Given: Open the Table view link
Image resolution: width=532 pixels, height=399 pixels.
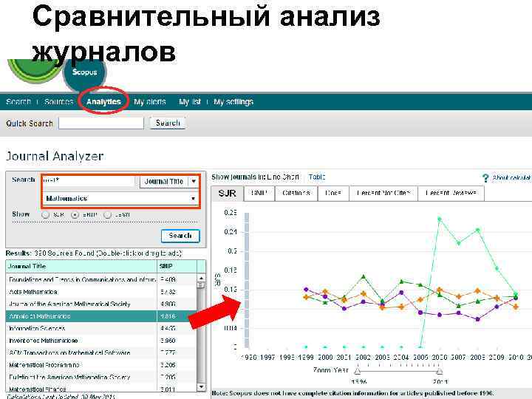Looking at the screenshot, I should pyautogui.click(x=317, y=177).
